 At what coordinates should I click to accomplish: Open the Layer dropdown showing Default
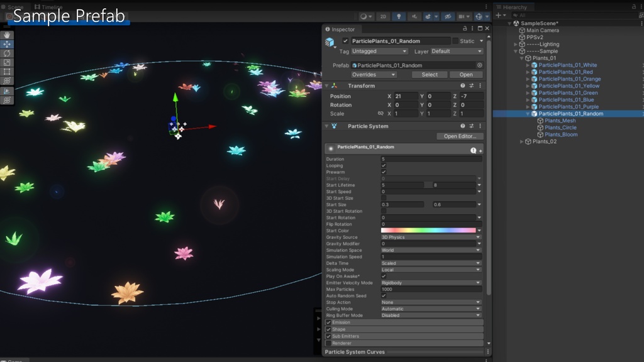(x=457, y=52)
